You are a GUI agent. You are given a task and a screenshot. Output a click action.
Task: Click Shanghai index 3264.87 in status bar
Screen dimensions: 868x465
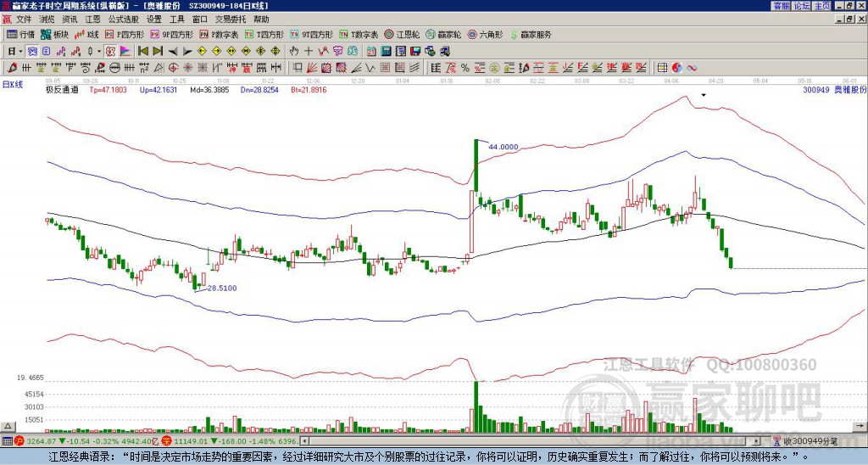click(x=42, y=442)
